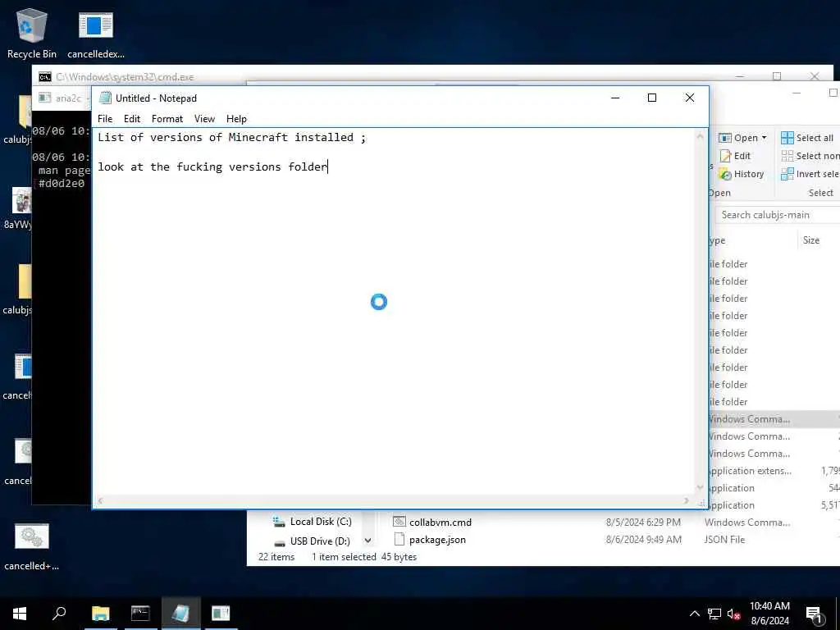Click the package.json file icon
Screen dimensions: 840x630
coord(399,540)
